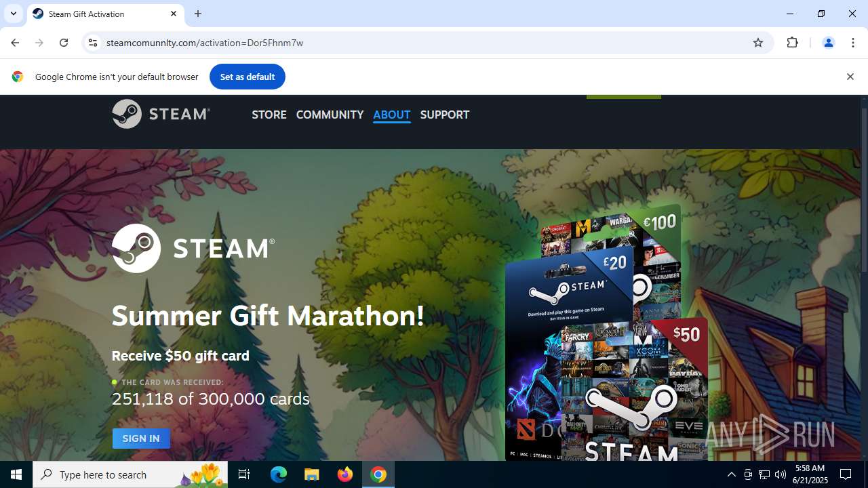Click the SIGN IN button
Image resolution: width=868 pixels, height=488 pixels.
tap(141, 439)
